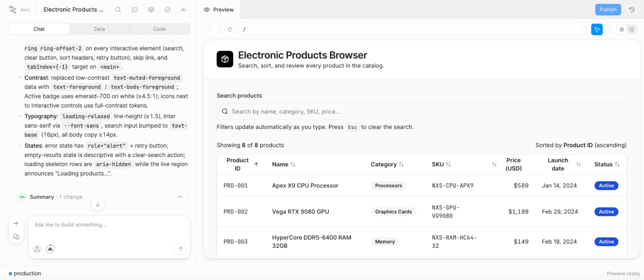
Task: Jump to latest chat with down arrow
Action: pyautogui.click(x=98, y=204)
